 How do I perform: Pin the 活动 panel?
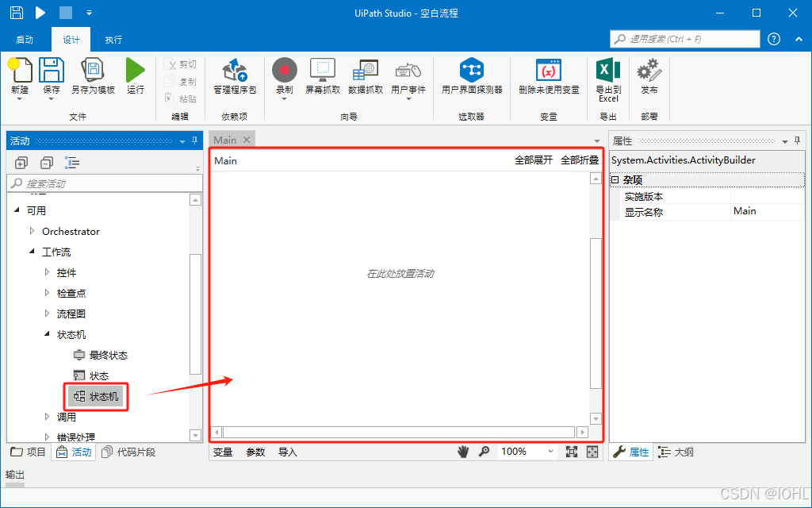(195, 141)
